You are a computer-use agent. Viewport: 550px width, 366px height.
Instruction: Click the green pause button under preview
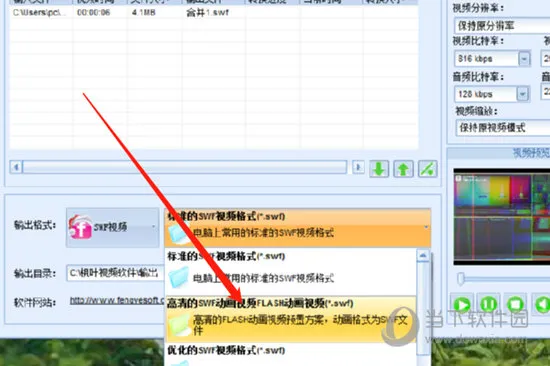(489, 304)
